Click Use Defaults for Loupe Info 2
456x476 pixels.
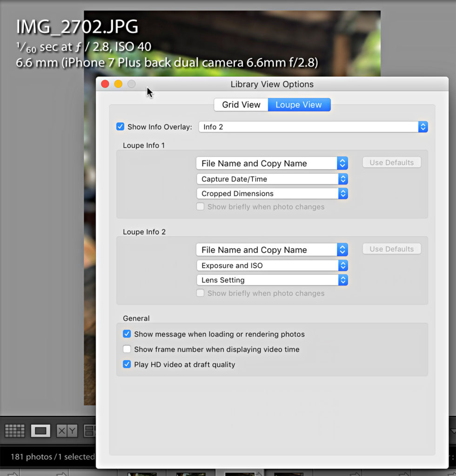coord(391,249)
